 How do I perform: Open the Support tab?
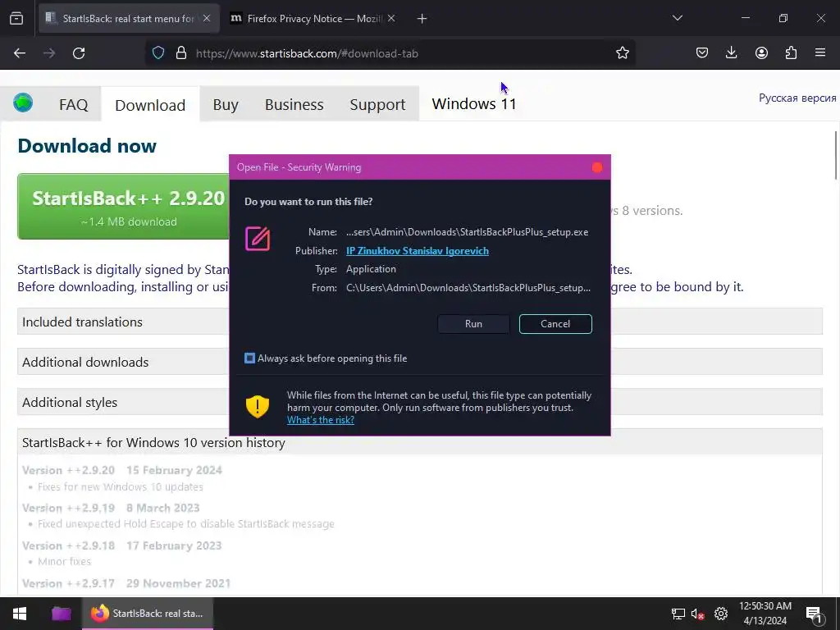point(377,104)
